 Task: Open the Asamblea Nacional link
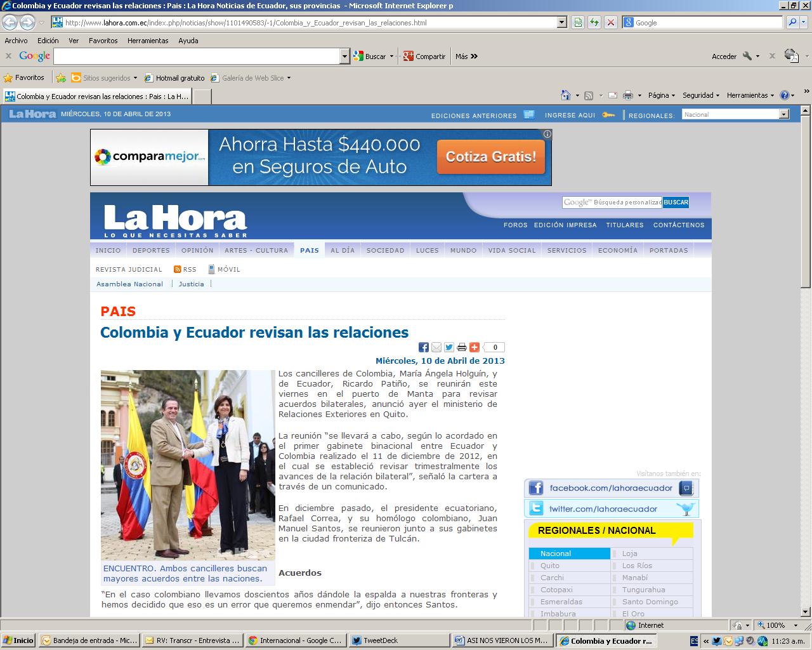pyautogui.click(x=129, y=284)
